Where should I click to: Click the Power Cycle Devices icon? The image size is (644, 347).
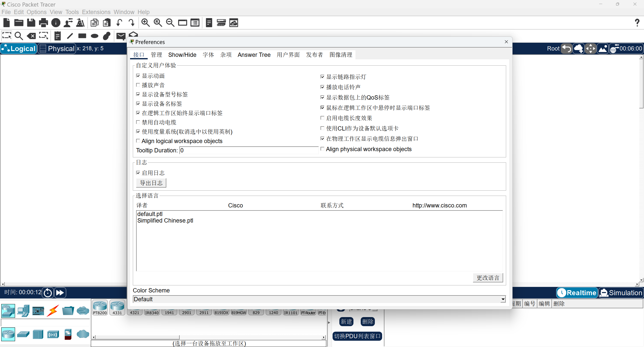[48, 293]
